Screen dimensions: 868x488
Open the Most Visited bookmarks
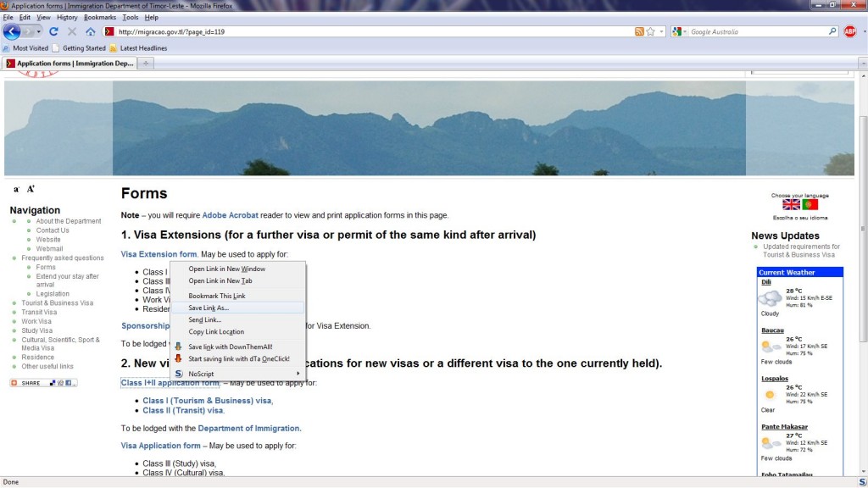(25, 48)
